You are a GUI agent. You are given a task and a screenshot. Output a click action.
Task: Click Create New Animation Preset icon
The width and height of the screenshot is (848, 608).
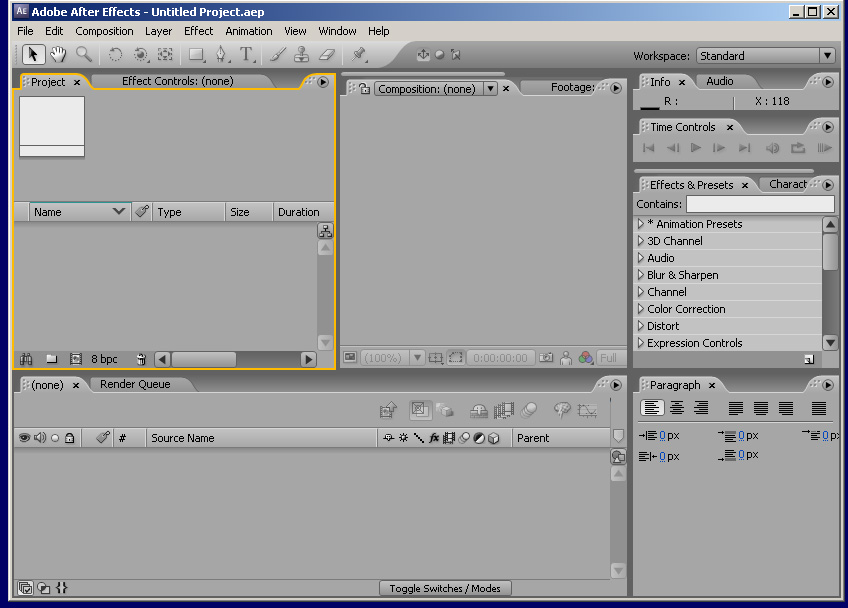click(809, 360)
